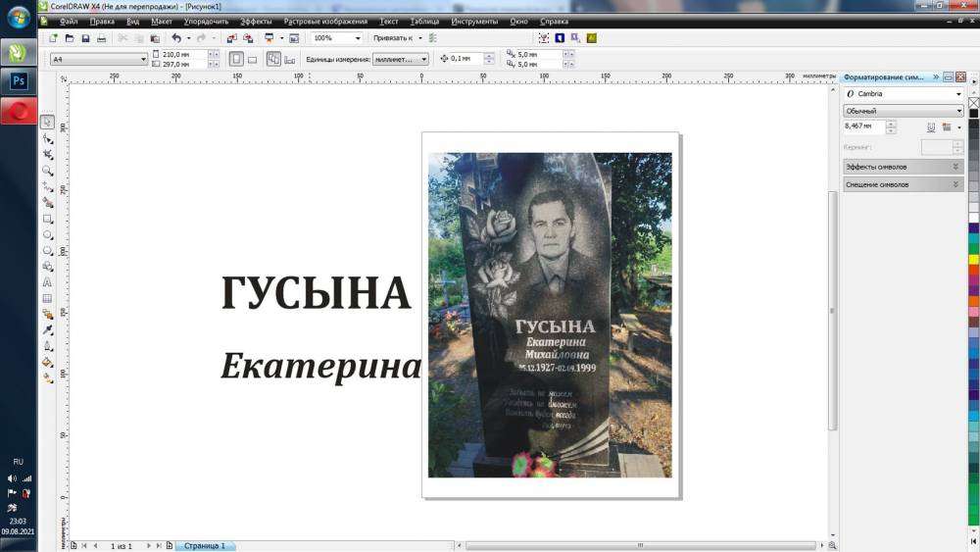Click the Paste icon

(155, 38)
